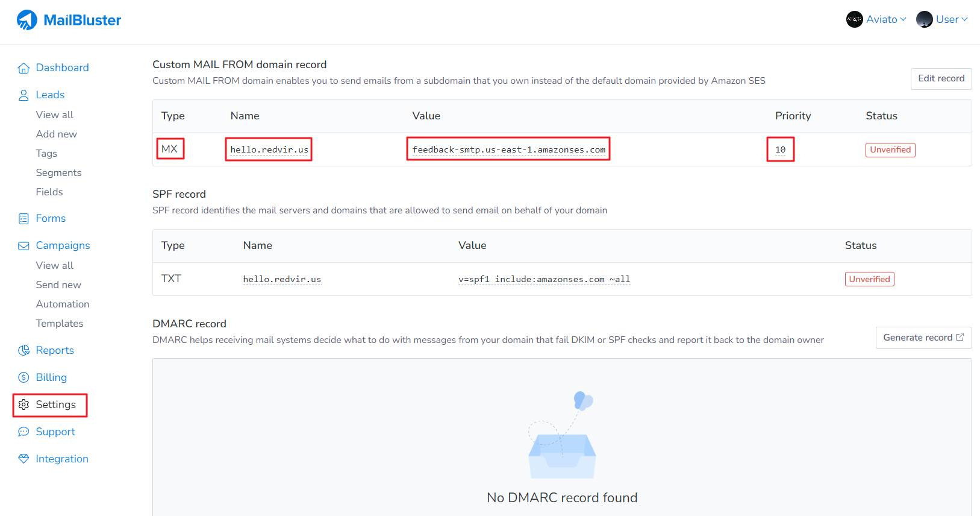This screenshot has height=516, width=980.
Task: Click the Forms sidebar icon
Action: pyautogui.click(x=23, y=219)
